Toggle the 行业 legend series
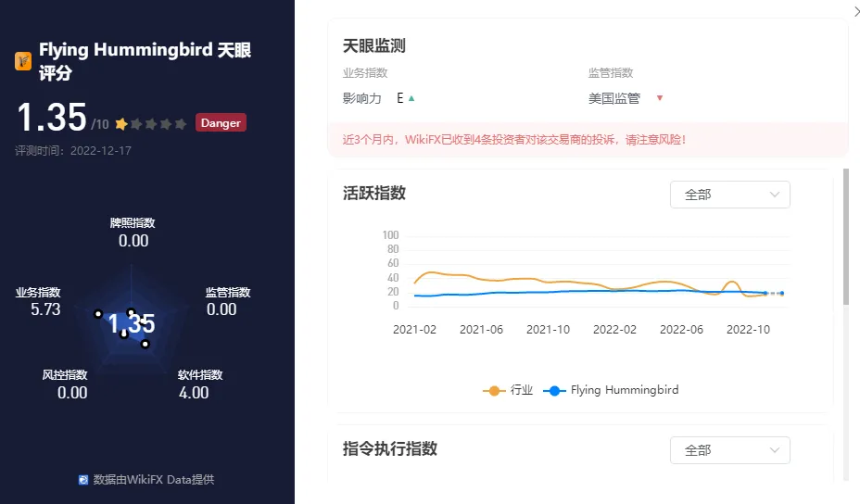This screenshot has height=504, width=860. pos(508,390)
